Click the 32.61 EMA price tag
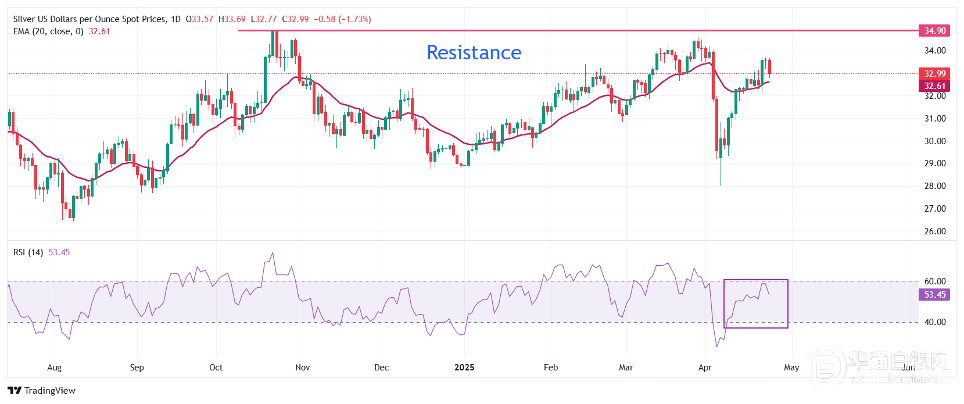 (x=935, y=86)
